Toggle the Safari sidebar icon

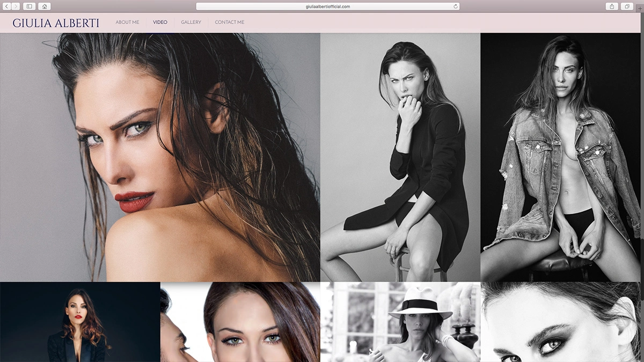(29, 6)
